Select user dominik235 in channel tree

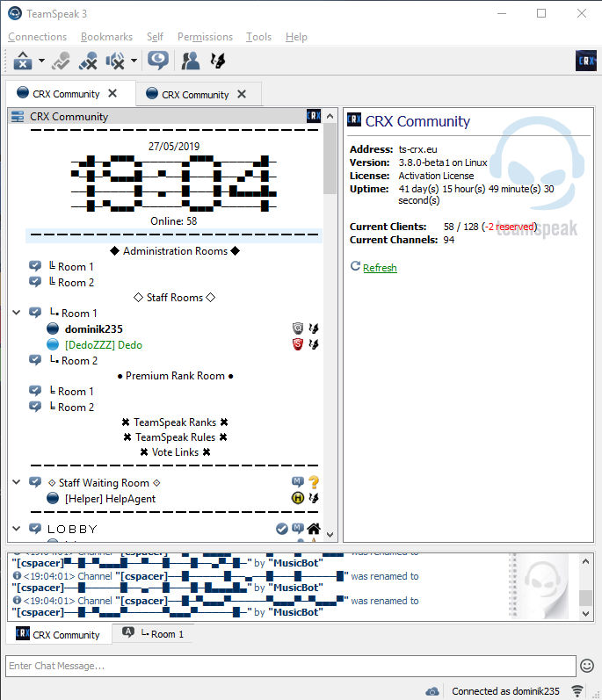coord(94,329)
